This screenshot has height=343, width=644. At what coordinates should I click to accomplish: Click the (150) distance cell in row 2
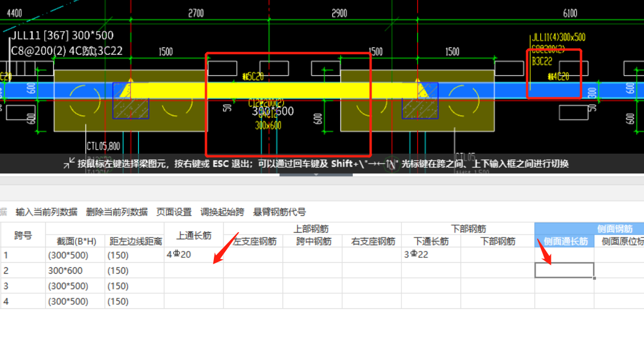pyautogui.click(x=134, y=271)
